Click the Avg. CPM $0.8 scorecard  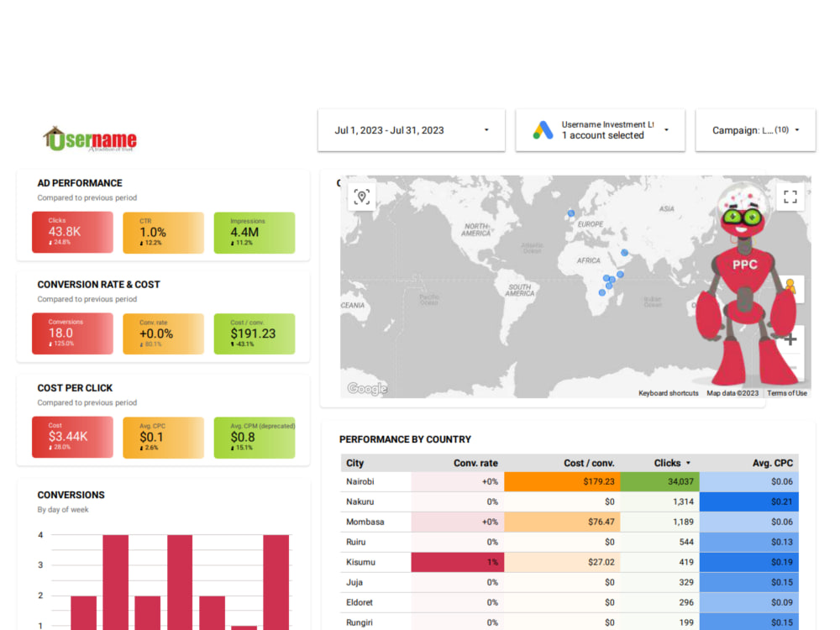click(255, 438)
